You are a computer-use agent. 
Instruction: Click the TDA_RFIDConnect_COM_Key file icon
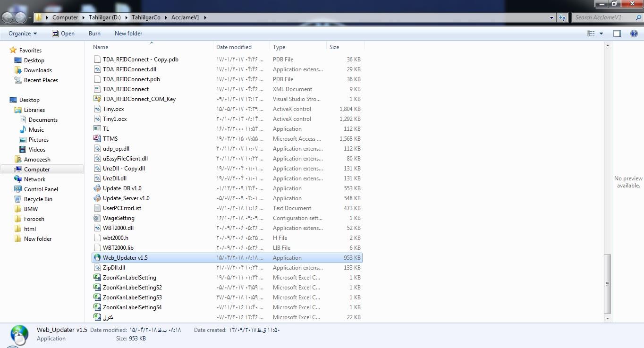(x=97, y=99)
